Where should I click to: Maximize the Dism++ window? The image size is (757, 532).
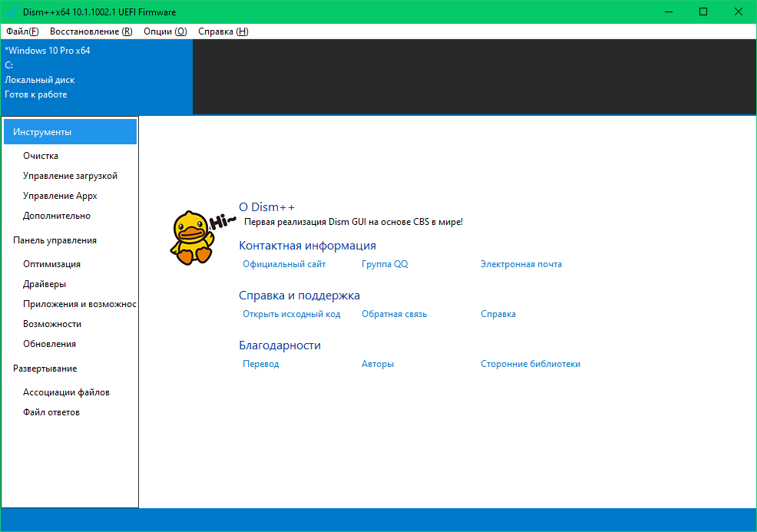(703, 12)
